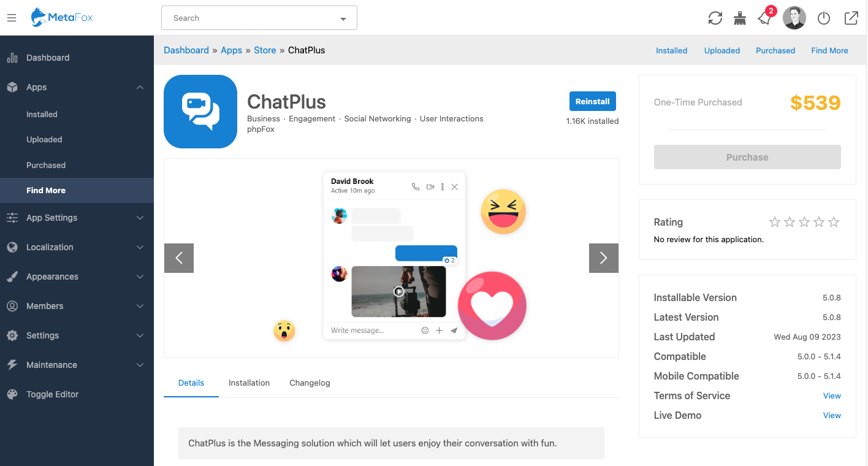View the Live Demo link
This screenshot has width=868, height=466.
pos(832,415)
